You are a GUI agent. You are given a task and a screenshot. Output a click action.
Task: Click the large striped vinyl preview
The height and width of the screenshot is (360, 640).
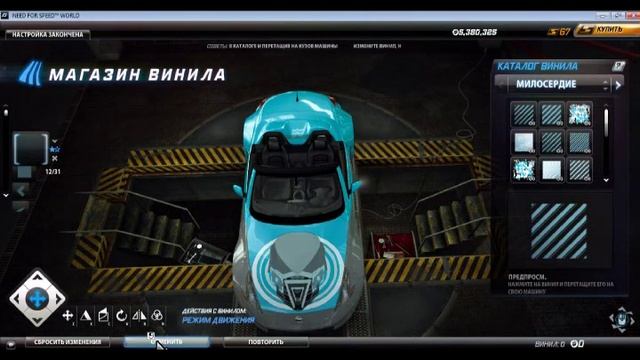(559, 231)
